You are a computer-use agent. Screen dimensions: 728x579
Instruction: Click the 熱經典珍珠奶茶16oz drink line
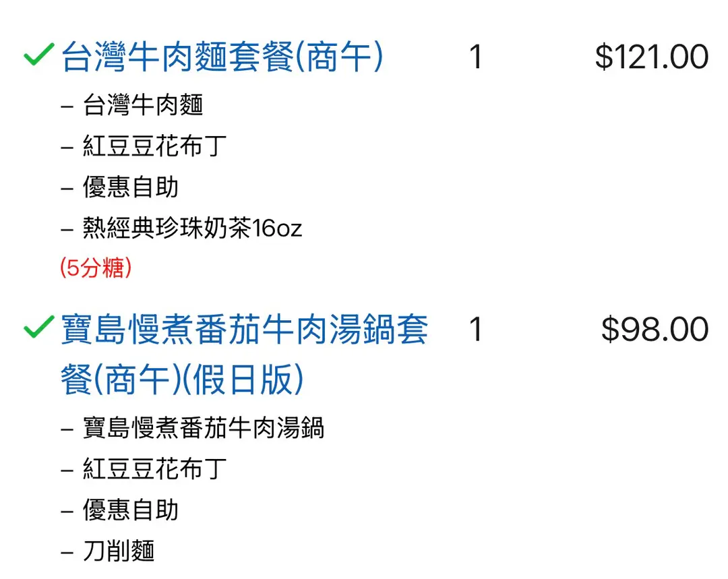click(x=192, y=228)
